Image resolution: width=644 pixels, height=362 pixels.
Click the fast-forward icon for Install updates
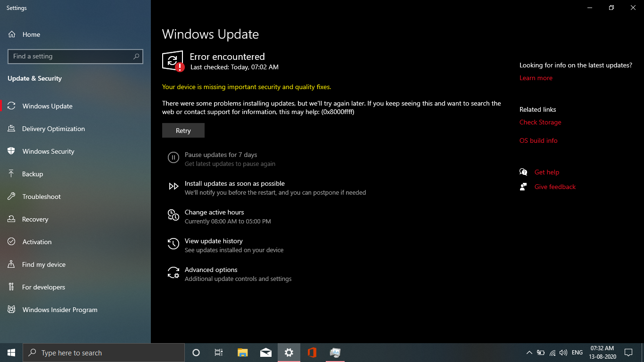pyautogui.click(x=173, y=186)
